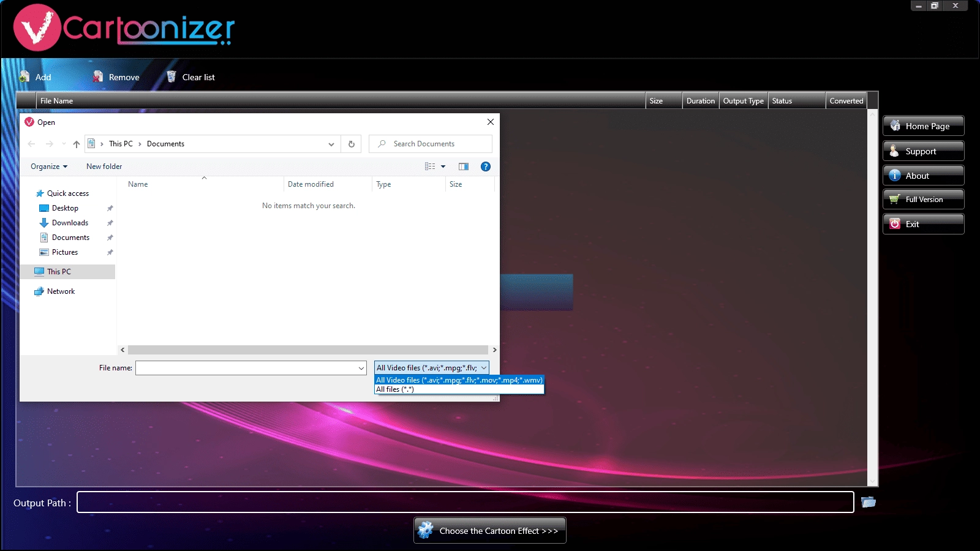Select Network in navigation pane

click(61, 291)
